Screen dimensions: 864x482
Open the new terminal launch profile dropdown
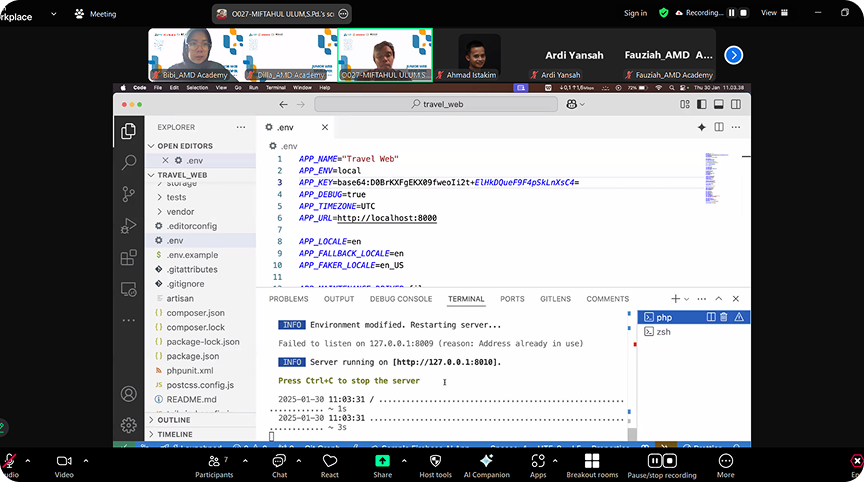tap(687, 299)
